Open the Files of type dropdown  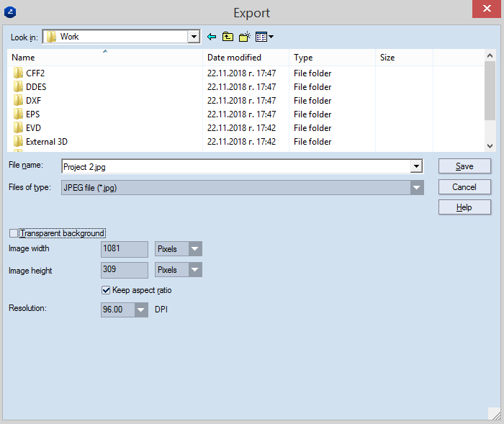click(415, 187)
